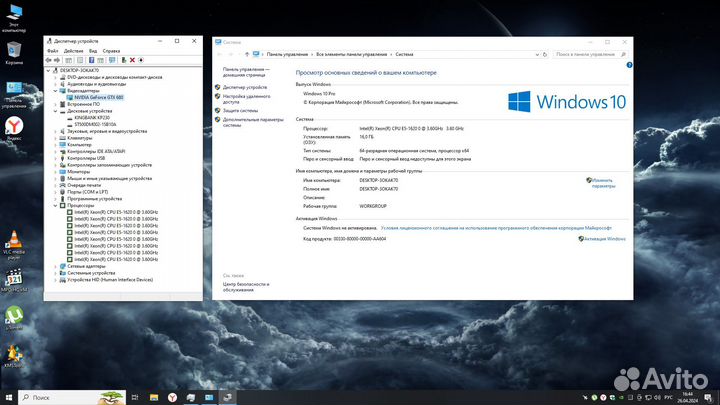Open Диспетчер устройств link in System sidebar
720x405 pixels.
245,87
